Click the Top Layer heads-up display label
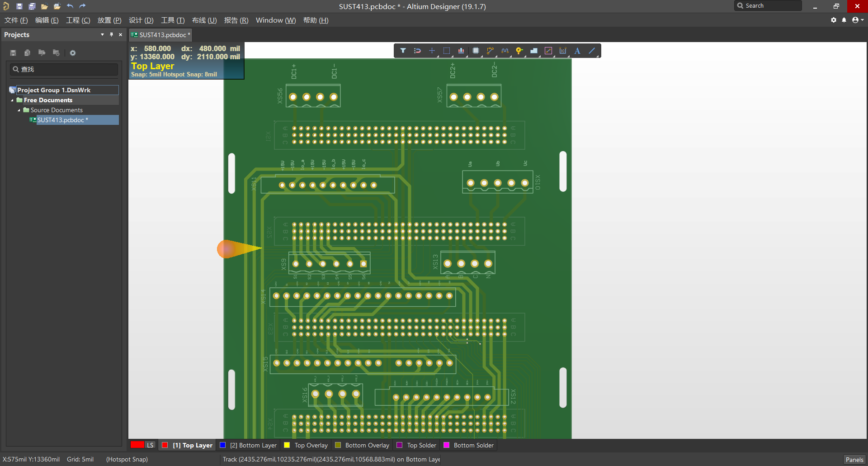Viewport: 868px width, 466px height. pos(152,66)
